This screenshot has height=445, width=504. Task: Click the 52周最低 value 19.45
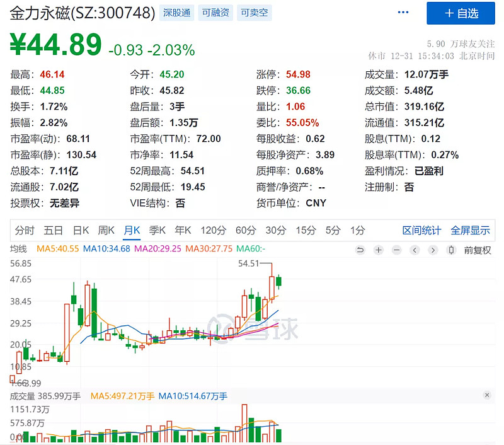(x=193, y=187)
